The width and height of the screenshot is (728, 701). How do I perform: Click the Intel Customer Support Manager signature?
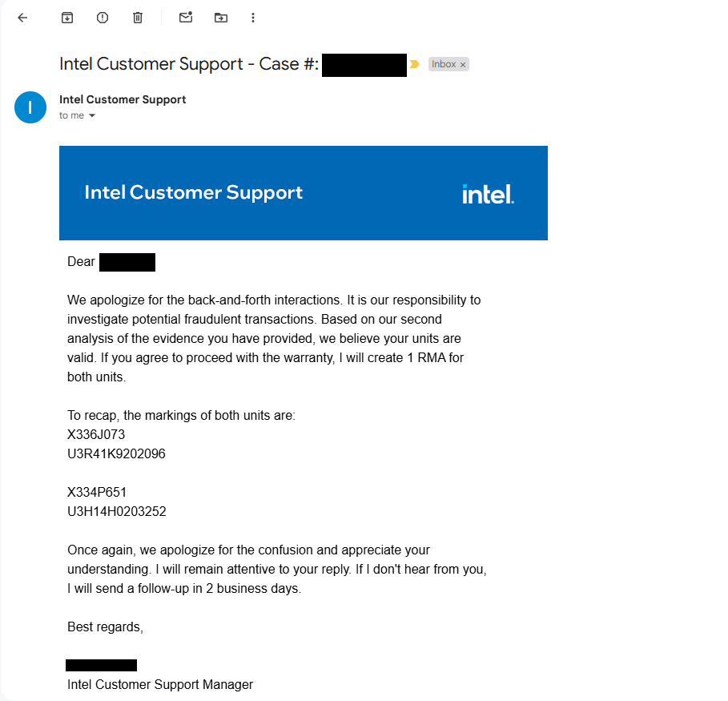(x=160, y=684)
